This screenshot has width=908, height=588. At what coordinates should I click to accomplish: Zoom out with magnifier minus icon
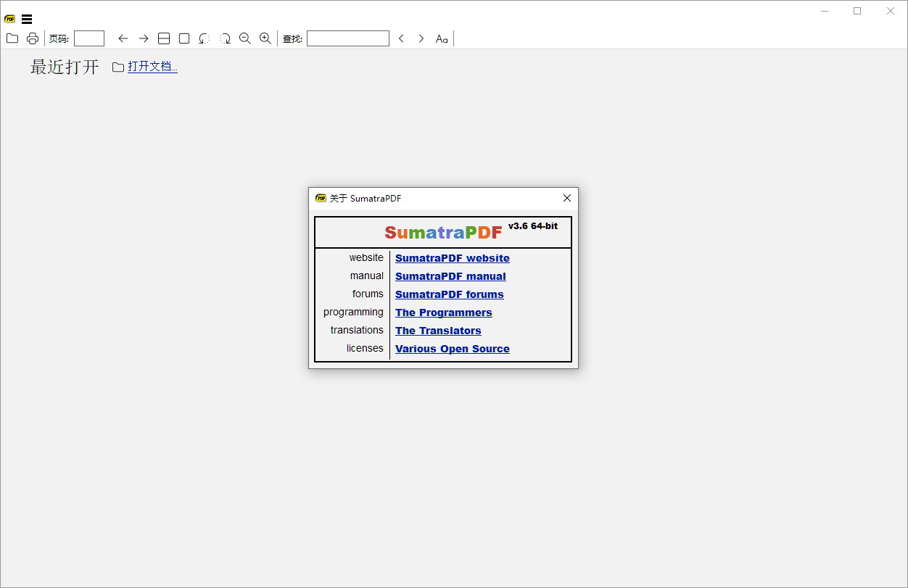point(245,38)
